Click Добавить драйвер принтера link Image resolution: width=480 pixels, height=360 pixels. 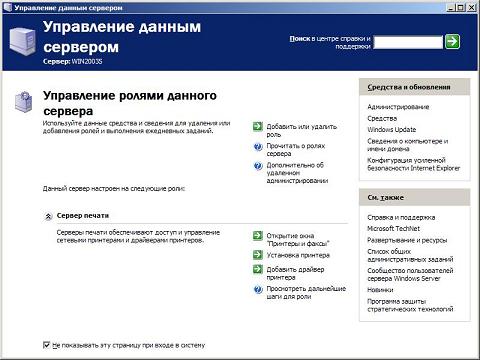coord(295,273)
